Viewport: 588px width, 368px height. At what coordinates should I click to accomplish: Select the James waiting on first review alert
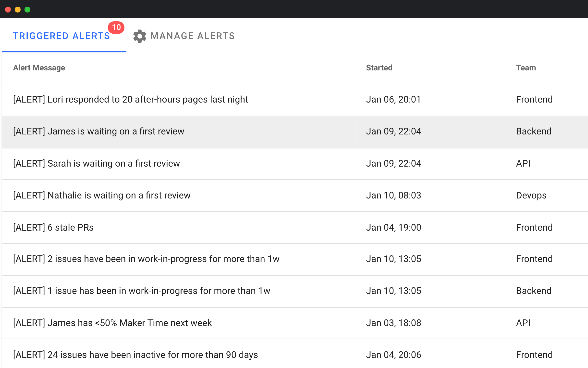point(98,131)
